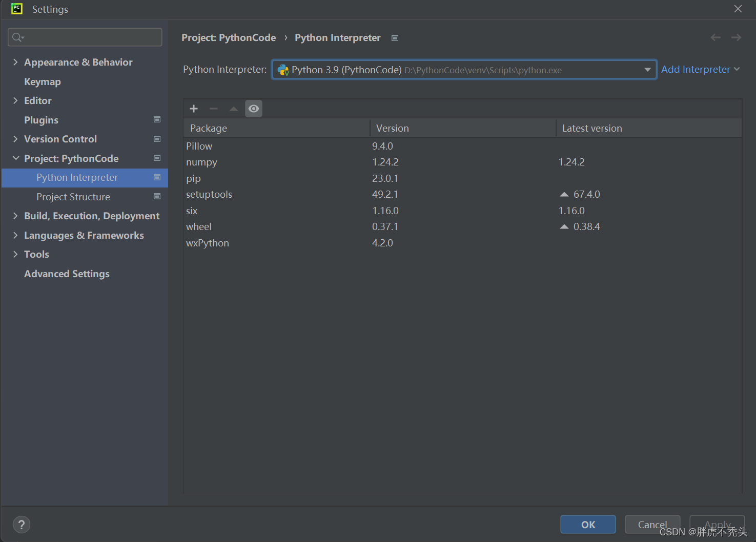Click project-level icon in Python Interpreter row
Viewport: 756px width, 542px height.
(157, 177)
